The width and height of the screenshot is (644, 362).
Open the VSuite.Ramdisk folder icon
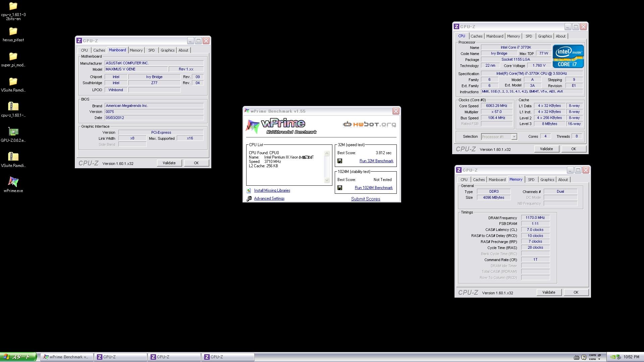click(x=13, y=81)
